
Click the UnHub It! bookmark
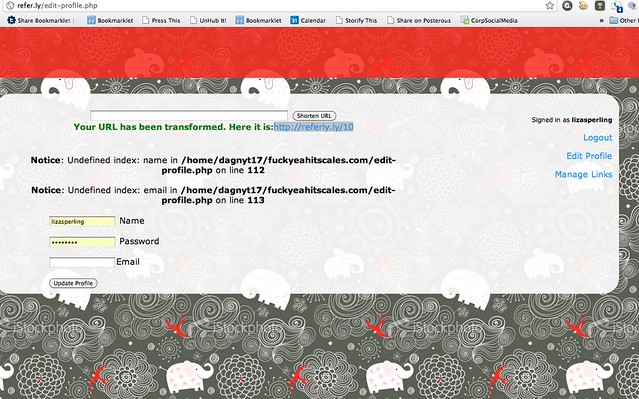208,20
